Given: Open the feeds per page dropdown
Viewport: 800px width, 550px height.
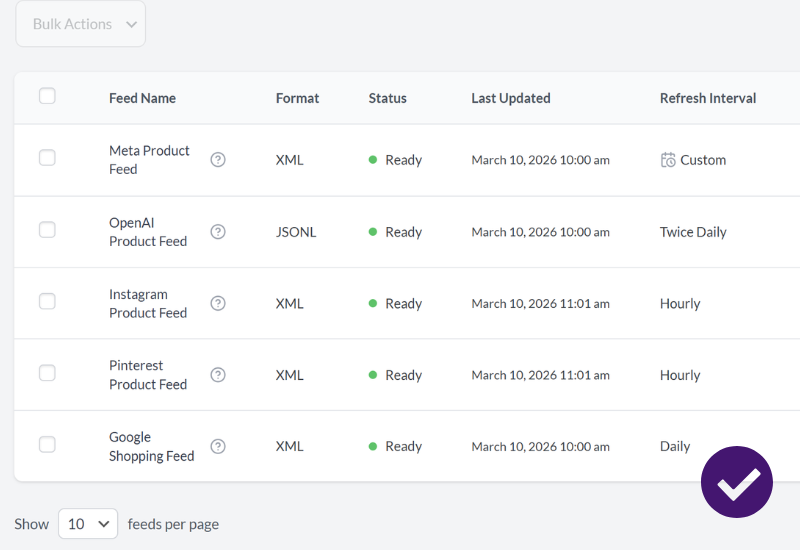Looking at the screenshot, I should (88, 523).
